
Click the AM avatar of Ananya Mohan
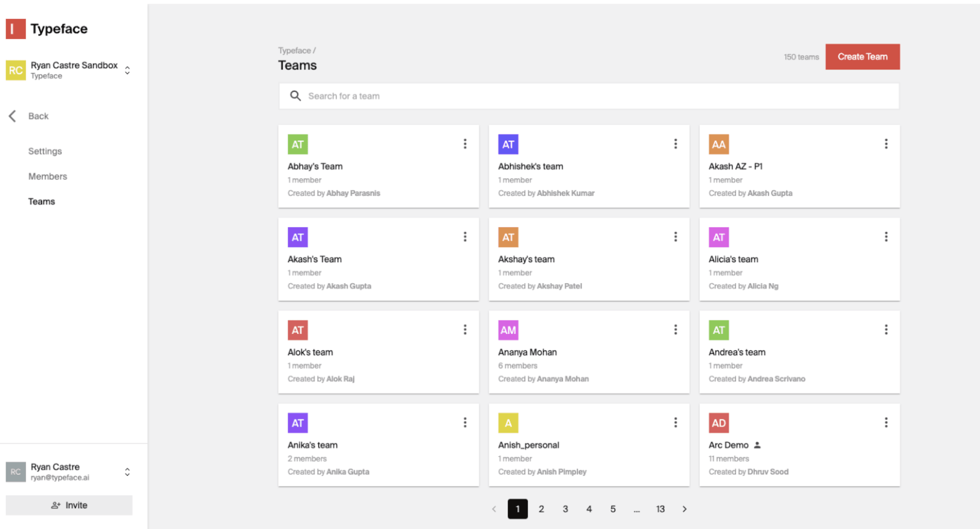(x=508, y=330)
